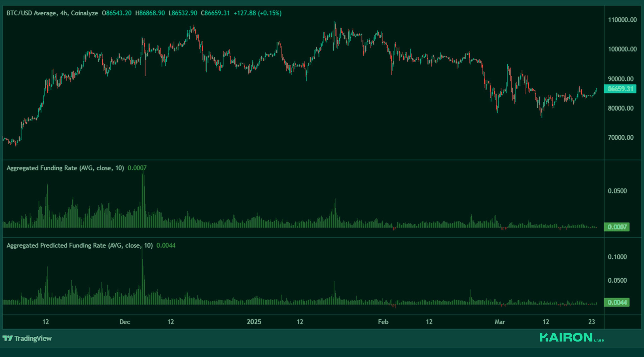Select the BTC/USD Average chart title
The width and height of the screenshot is (644, 357).
pyautogui.click(x=52, y=13)
